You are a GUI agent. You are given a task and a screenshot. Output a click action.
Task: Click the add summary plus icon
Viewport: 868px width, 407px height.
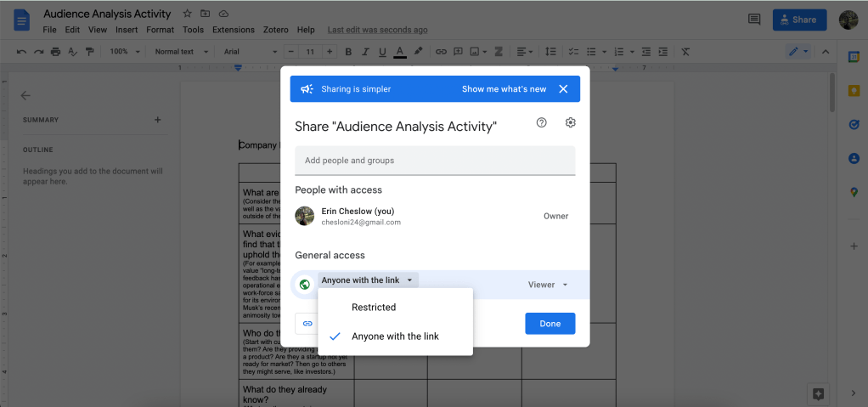157,120
